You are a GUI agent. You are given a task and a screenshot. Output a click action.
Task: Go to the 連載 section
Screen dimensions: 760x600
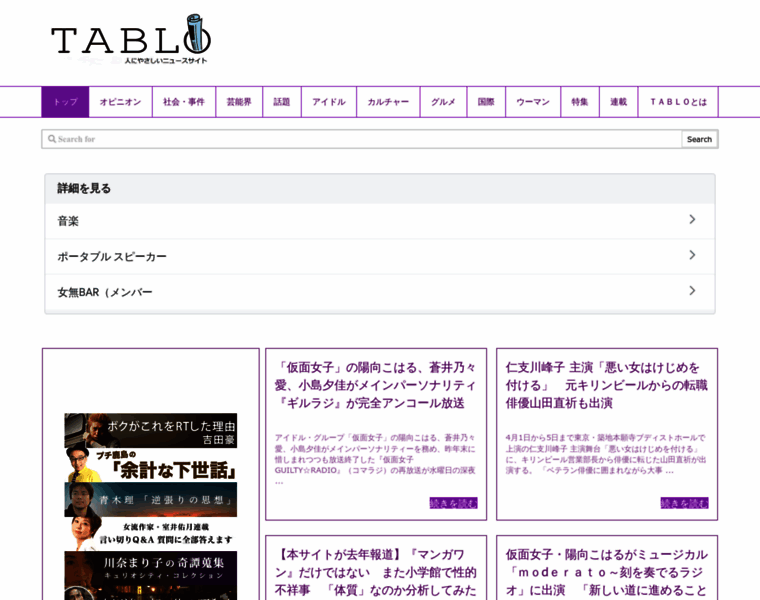tap(618, 102)
